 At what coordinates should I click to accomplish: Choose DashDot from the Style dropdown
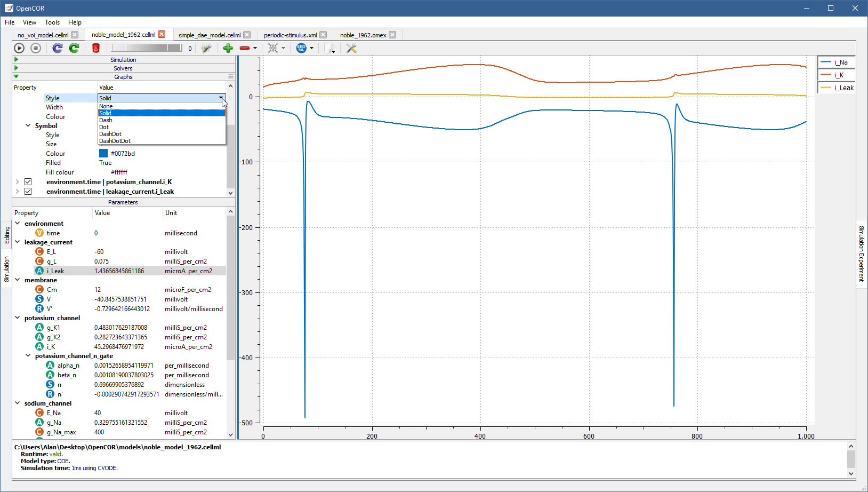110,134
